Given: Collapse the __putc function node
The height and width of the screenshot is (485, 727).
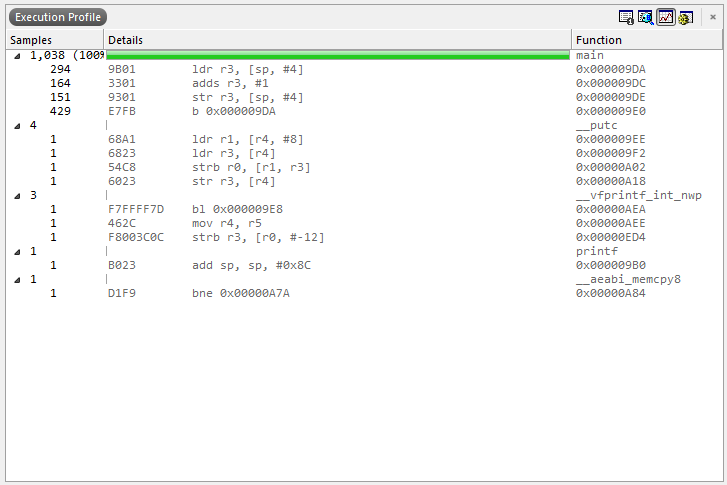Looking at the screenshot, I should click(17, 126).
